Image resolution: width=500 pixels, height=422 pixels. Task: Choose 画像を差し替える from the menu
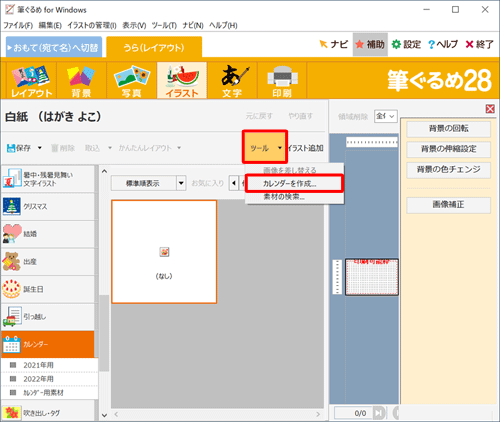[294, 170]
